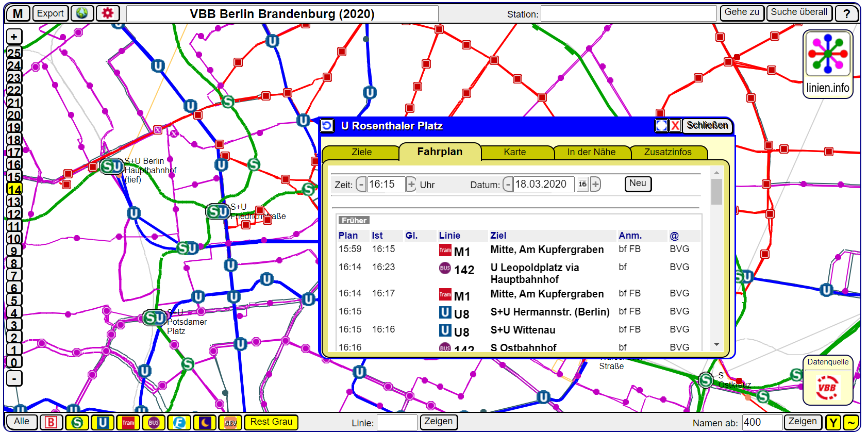The height and width of the screenshot is (433, 868).
Task: Click the calendar icon next to Datum
Action: (x=582, y=184)
